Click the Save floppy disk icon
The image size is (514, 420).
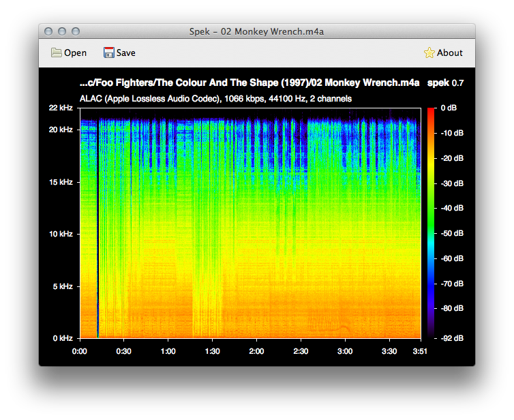point(109,53)
